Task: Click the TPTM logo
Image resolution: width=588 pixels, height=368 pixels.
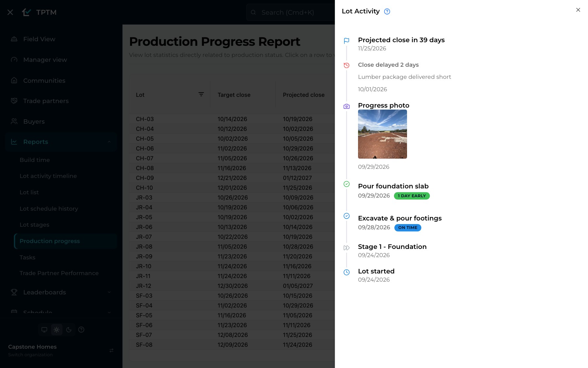Action: coord(39,12)
